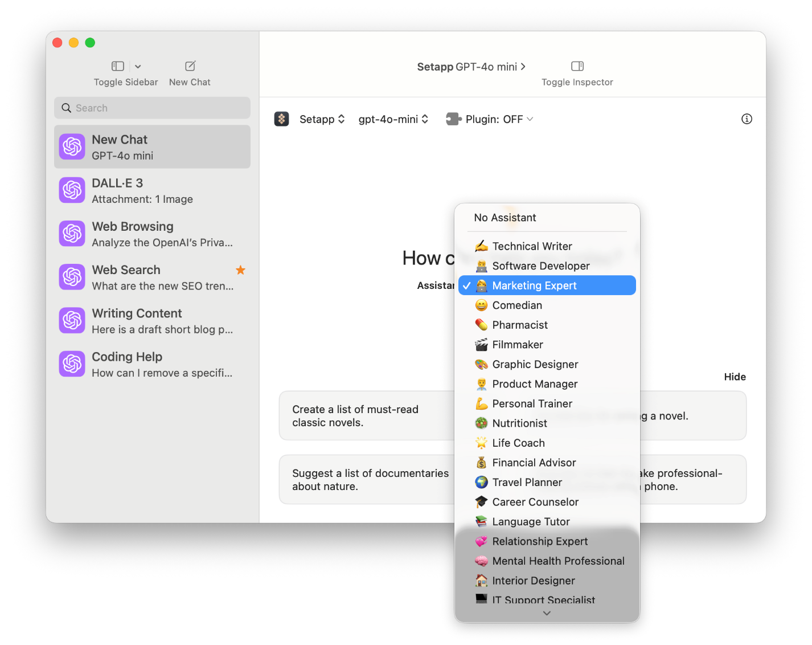The image size is (812, 645).
Task: Start a New Chat with the compose icon
Action: [190, 66]
